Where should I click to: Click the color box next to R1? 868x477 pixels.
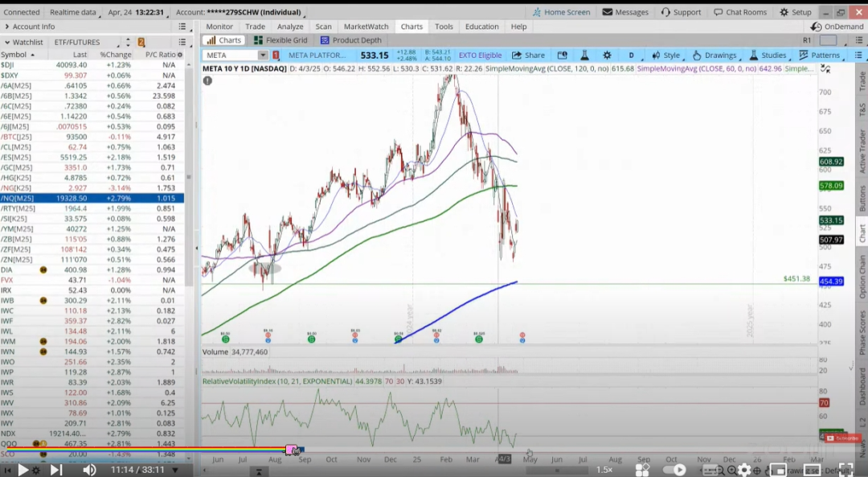click(x=828, y=40)
